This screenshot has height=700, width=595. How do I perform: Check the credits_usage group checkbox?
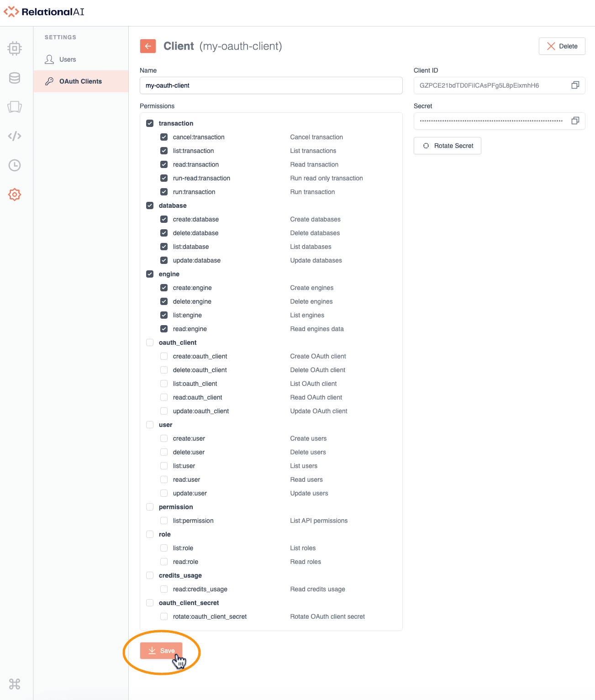150,575
